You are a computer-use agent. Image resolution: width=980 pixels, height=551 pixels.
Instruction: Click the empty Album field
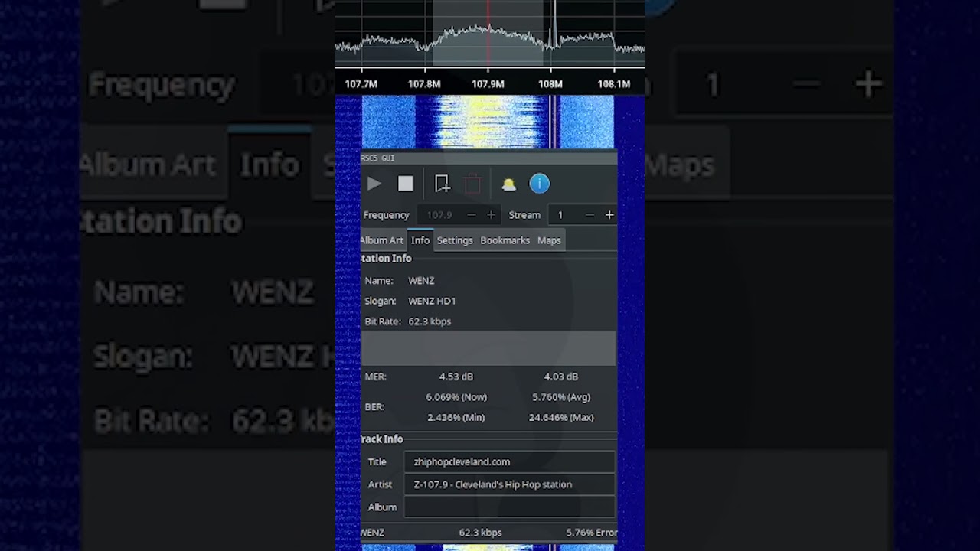click(x=510, y=507)
